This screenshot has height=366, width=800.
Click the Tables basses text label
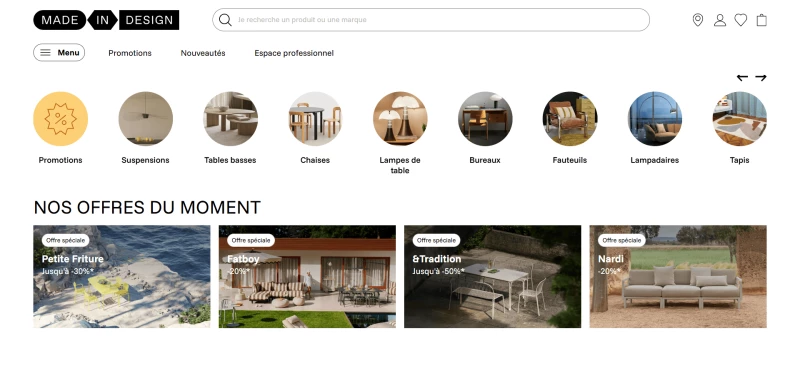point(230,160)
